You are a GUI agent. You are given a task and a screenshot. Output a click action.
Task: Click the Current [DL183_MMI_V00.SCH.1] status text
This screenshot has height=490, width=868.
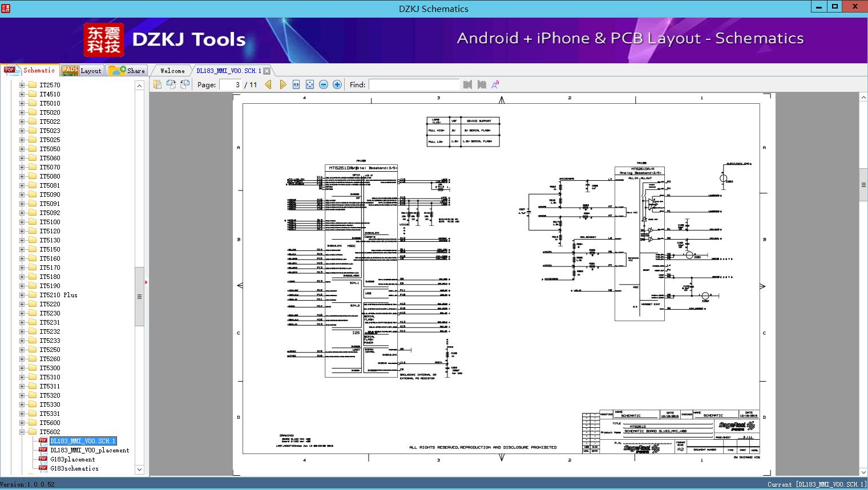coord(817,484)
